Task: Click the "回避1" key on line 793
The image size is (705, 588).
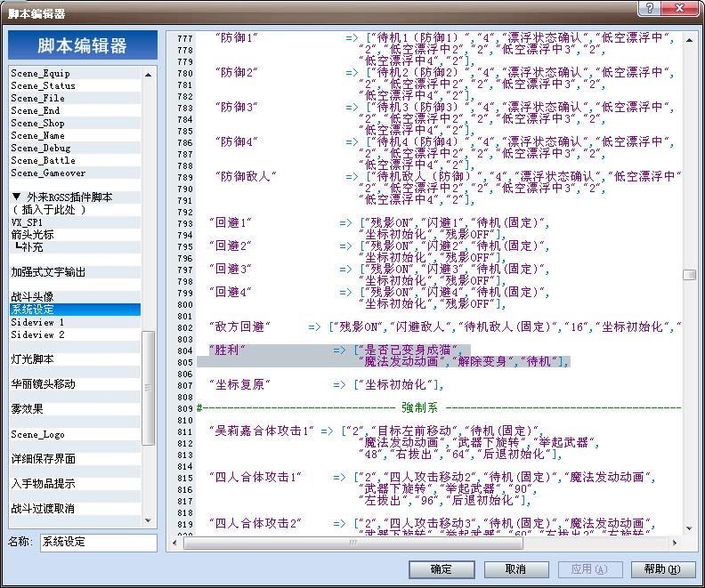Action: (231, 222)
